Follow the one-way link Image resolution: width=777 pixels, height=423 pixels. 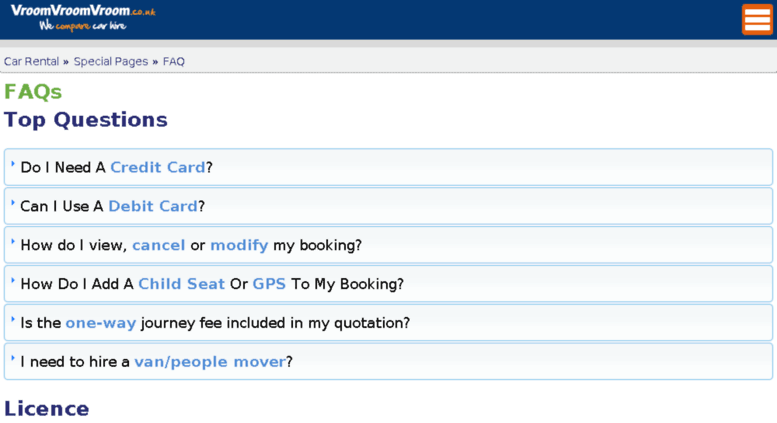(101, 323)
